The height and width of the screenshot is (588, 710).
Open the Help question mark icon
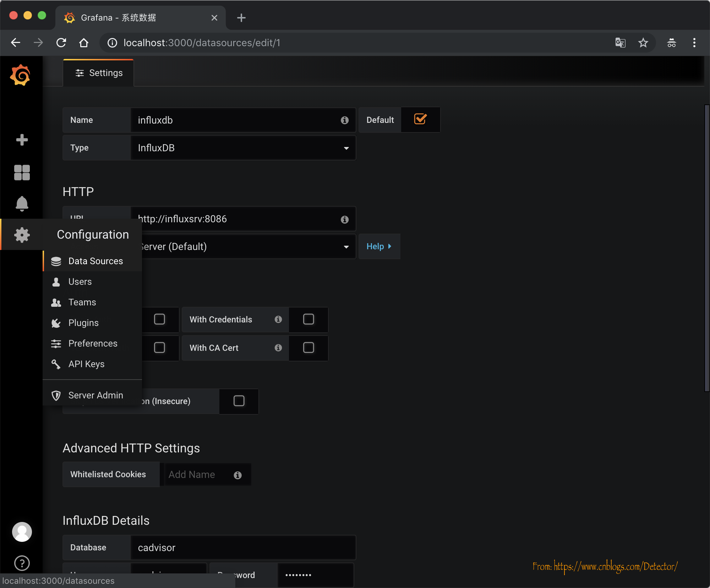pyautogui.click(x=21, y=563)
